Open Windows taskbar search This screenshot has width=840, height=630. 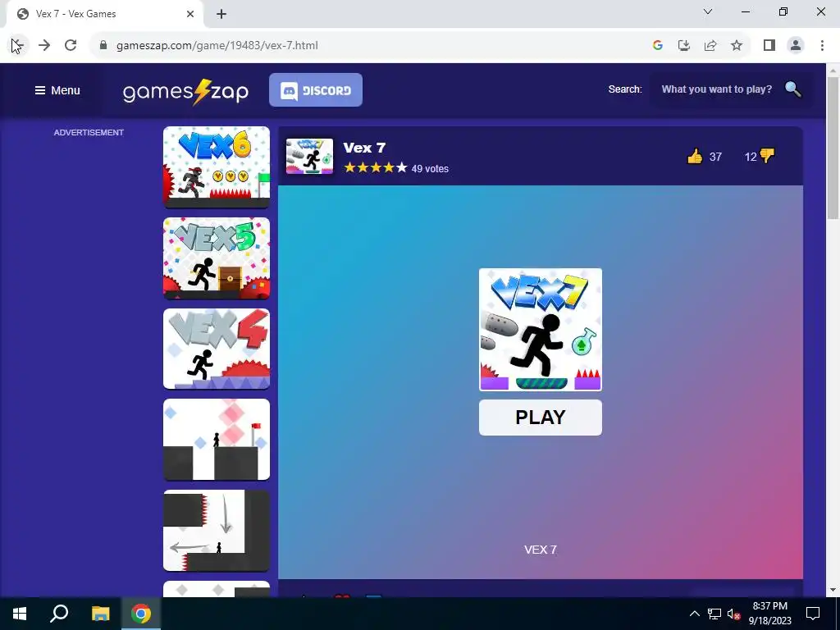pyautogui.click(x=59, y=614)
